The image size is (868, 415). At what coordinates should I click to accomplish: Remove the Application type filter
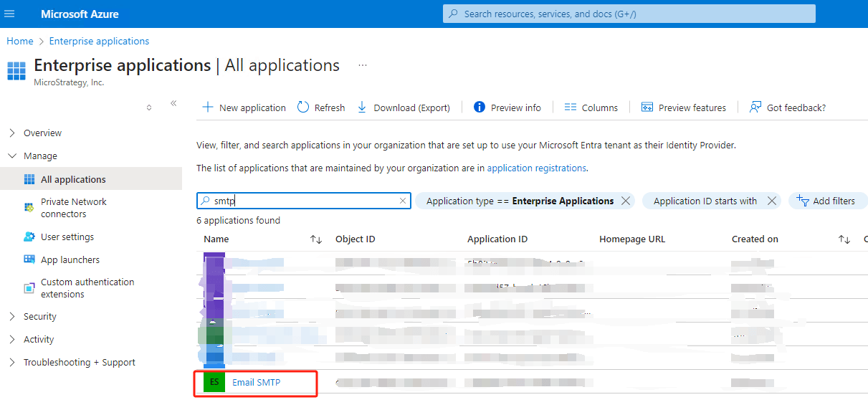pos(626,201)
